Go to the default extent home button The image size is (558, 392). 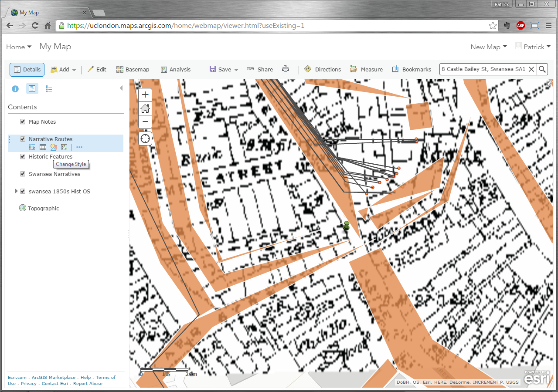(145, 108)
